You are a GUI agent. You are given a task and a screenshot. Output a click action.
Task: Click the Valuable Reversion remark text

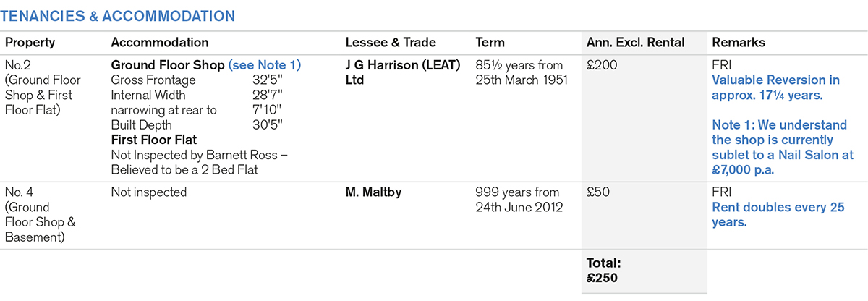click(775, 87)
